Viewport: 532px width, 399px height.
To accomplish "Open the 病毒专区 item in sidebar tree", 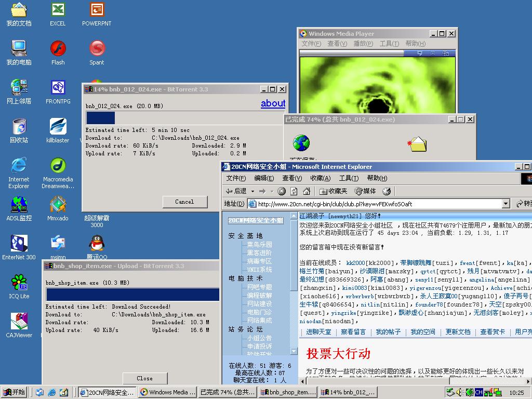I will click(260, 261).
